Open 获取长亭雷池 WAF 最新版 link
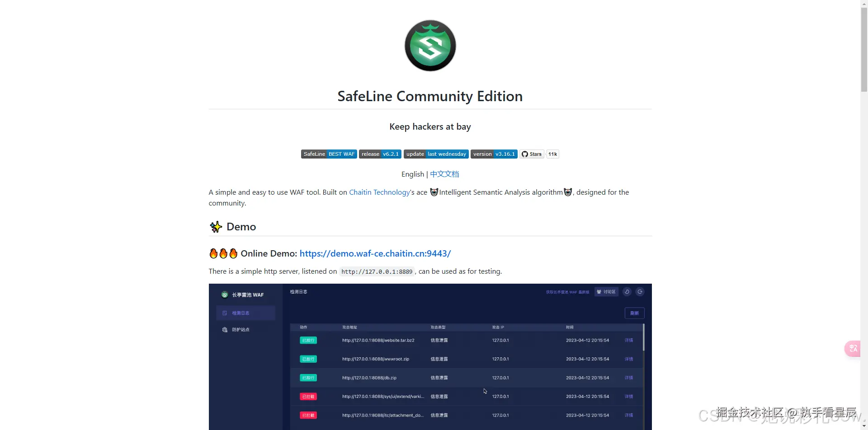The height and width of the screenshot is (430, 868). point(568,292)
